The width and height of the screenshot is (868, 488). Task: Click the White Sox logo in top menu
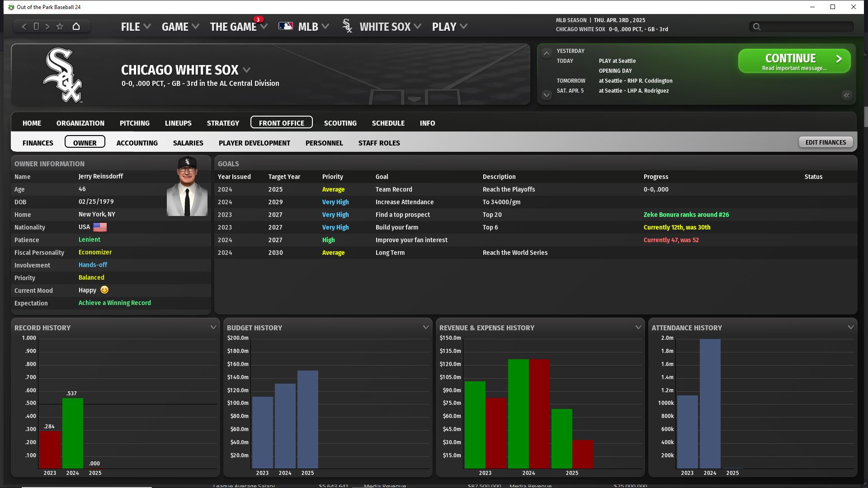point(347,26)
